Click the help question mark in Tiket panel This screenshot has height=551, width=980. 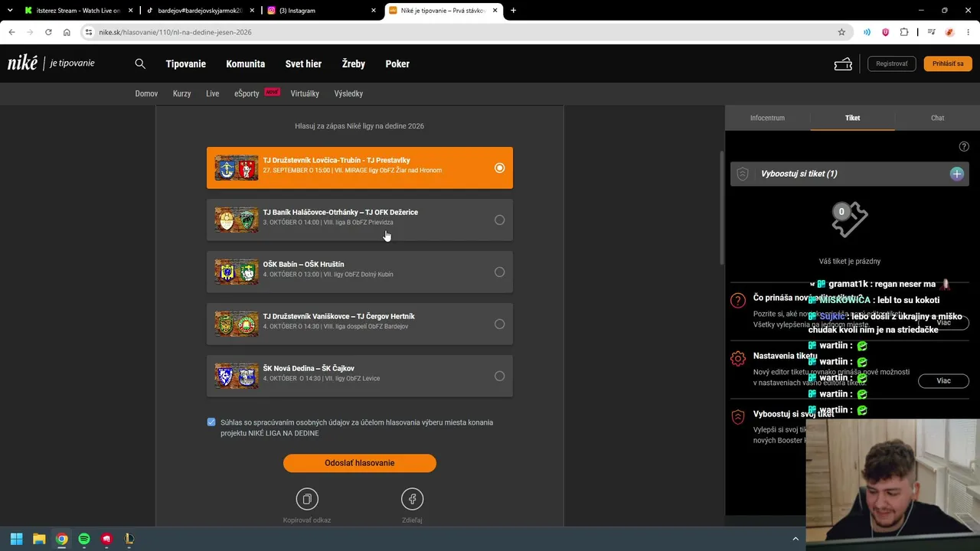(x=964, y=146)
